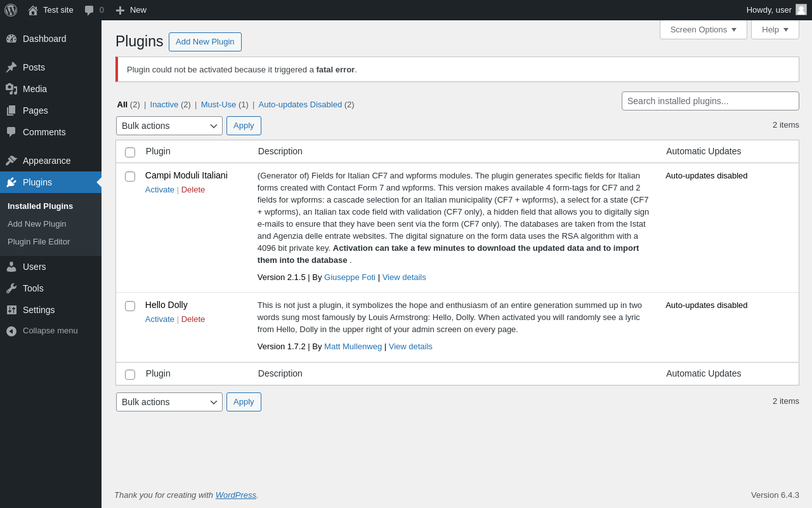View details for Campi Moduli Italiani
Image resolution: width=812 pixels, height=508 pixels.
pos(404,277)
